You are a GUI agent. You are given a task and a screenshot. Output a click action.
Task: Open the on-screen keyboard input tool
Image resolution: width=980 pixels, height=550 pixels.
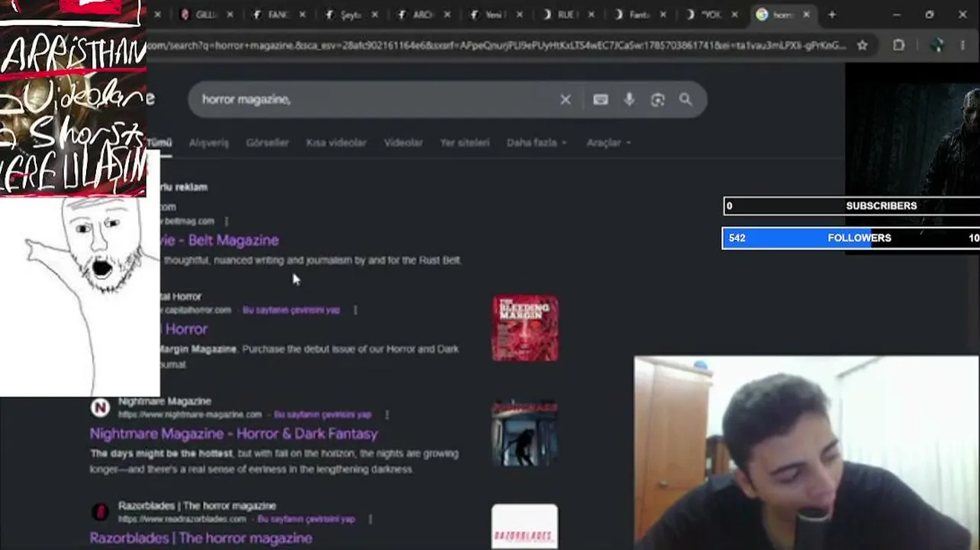[x=601, y=99]
